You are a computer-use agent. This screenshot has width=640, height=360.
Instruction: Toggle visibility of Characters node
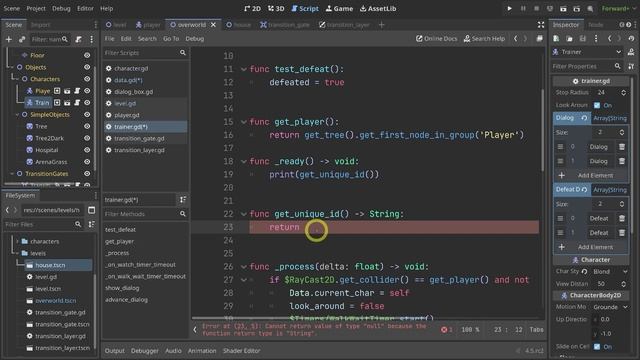87,79
